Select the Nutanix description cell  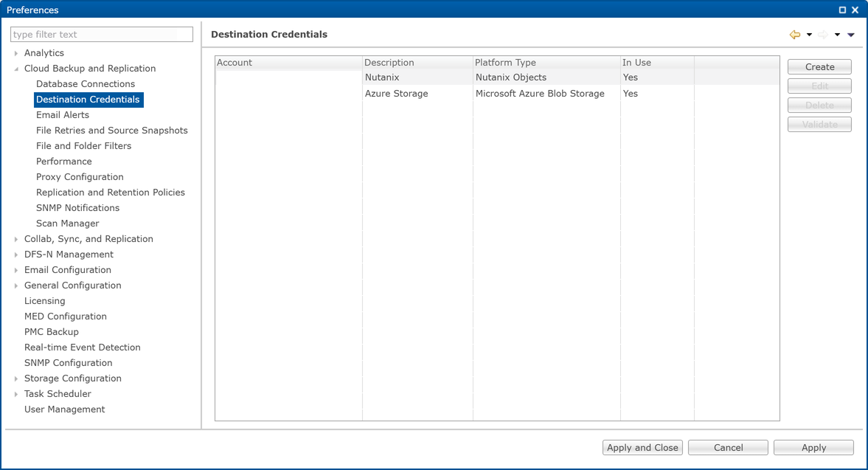pyautogui.click(x=418, y=77)
